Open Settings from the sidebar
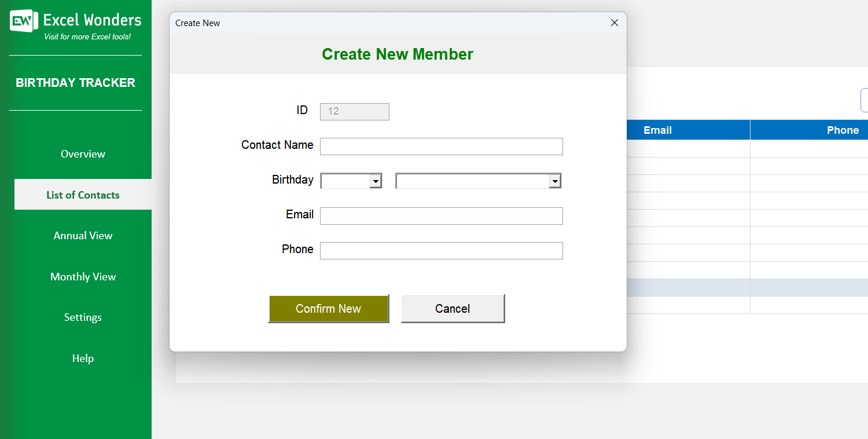This screenshot has width=868, height=439. point(83,317)
